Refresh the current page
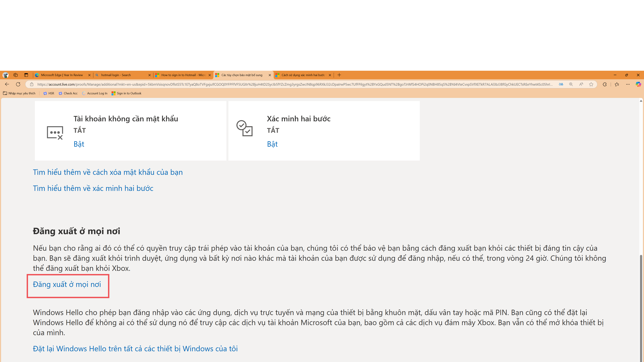The image size is (644, 362). pyautogui.click(x=18, y=84)
